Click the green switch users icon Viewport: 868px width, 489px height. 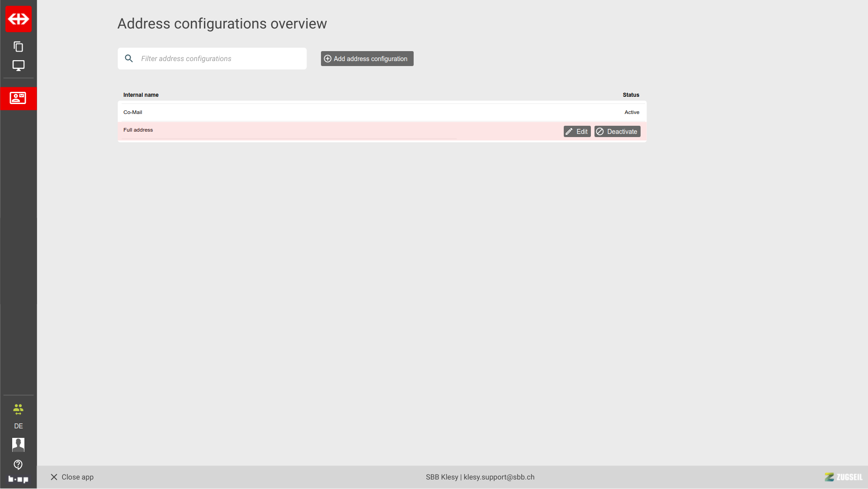pyautogui.click(x=18, y=409)
